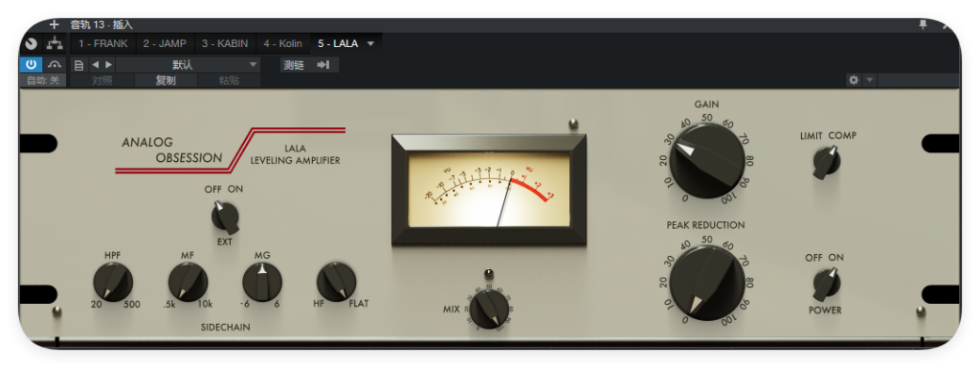980x368 pixels.
Task: Click the 复制 copy button
Action: coord(166,80)
